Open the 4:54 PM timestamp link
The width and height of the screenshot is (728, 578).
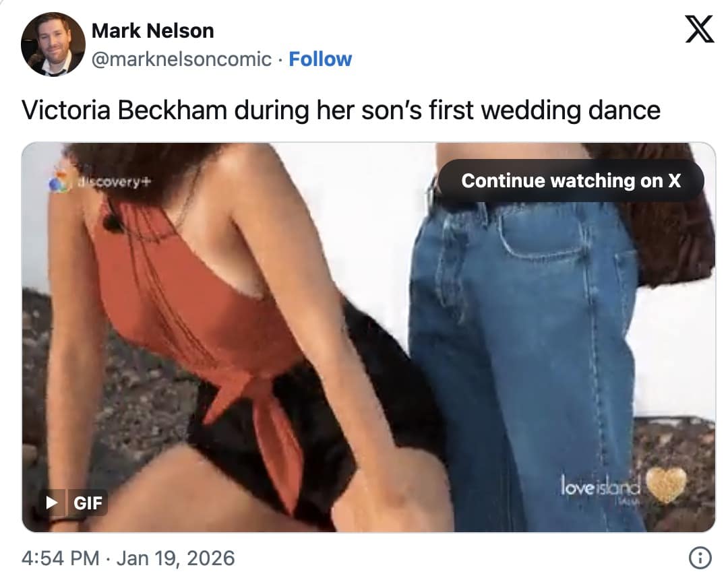(61, 558)
